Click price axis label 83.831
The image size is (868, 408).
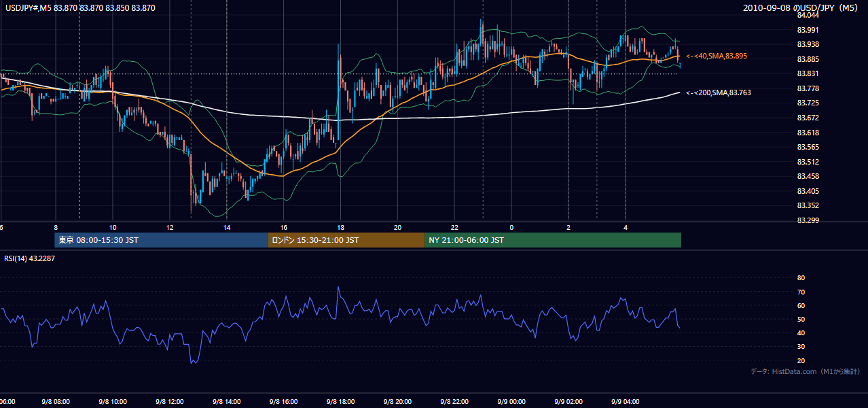[808, 73]
